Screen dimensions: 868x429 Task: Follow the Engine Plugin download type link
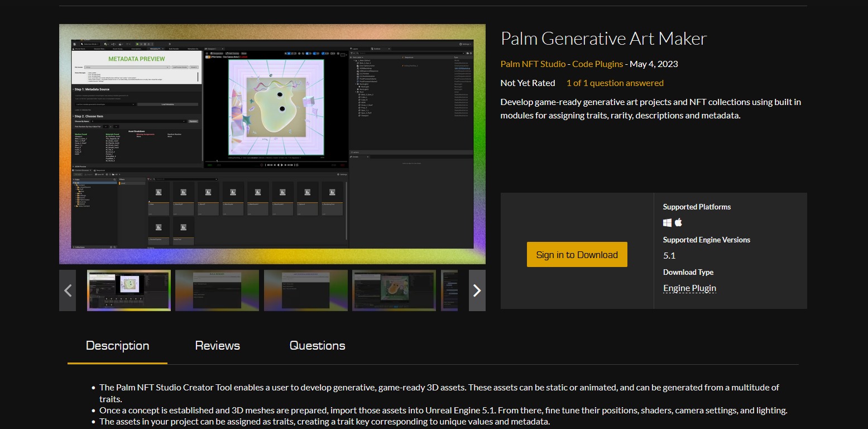(x=689, y=288)
